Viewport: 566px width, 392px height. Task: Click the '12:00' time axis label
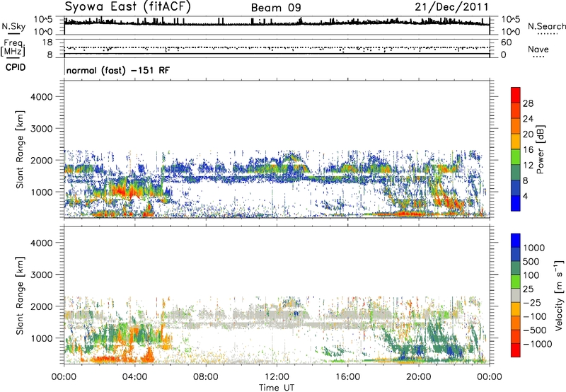277,377
